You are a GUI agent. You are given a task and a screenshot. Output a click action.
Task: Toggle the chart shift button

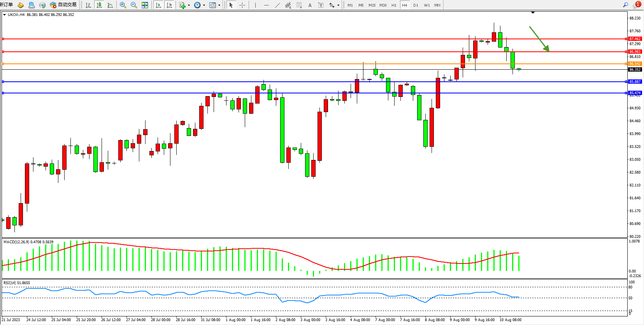[169, 5]
